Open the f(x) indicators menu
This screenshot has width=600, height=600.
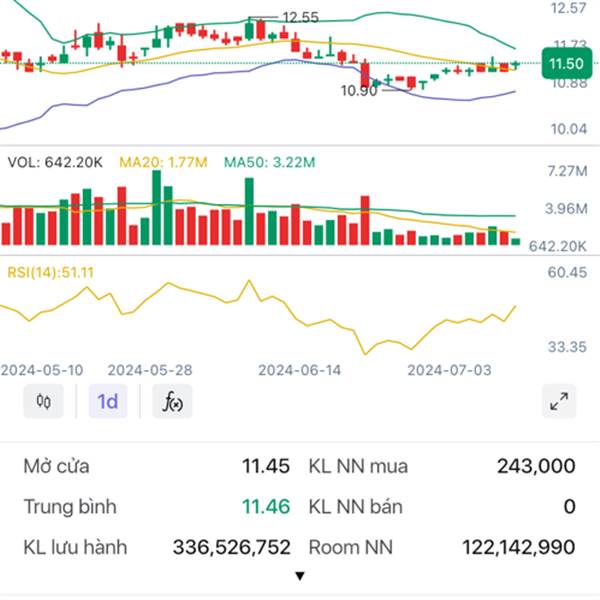click(172, 401)
